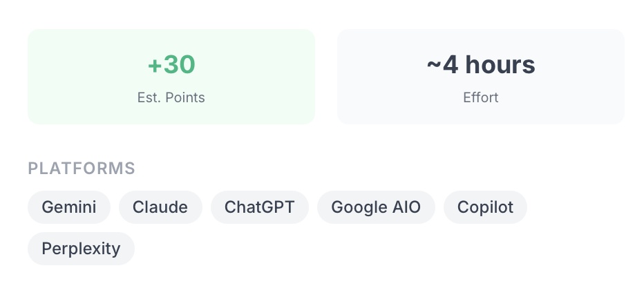Image resolution: width=644 pixels, height=286 pixels.
Task: Click the bold +30 number
Action: click(171, 65)
